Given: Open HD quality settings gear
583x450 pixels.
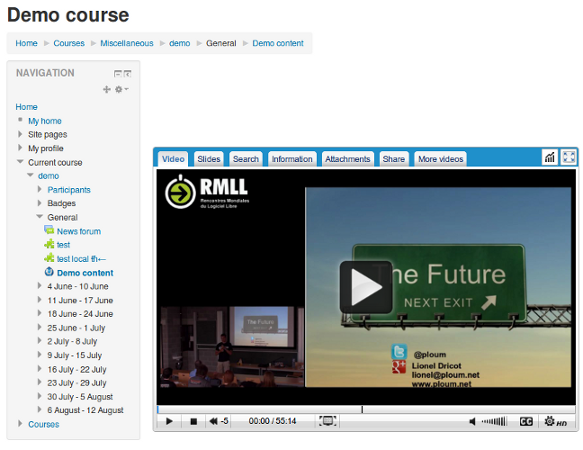Looking at the screenshot, I should (555, 422).
